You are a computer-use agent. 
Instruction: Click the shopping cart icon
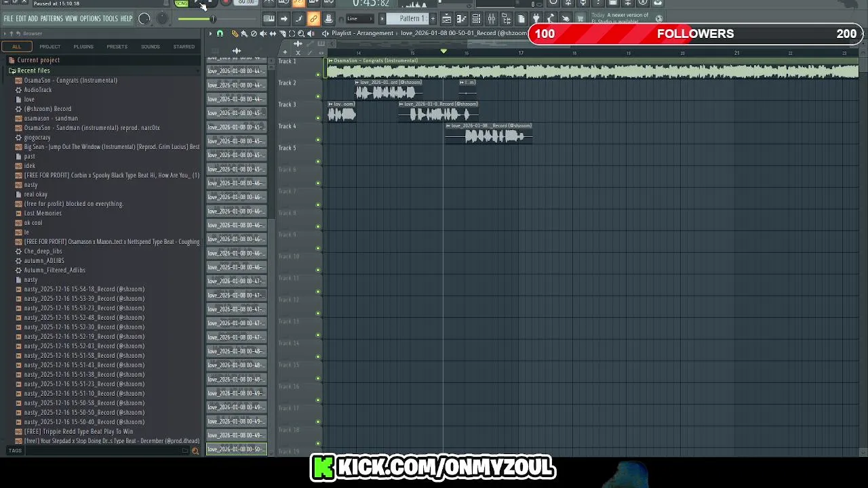click(x=580, y=18)
